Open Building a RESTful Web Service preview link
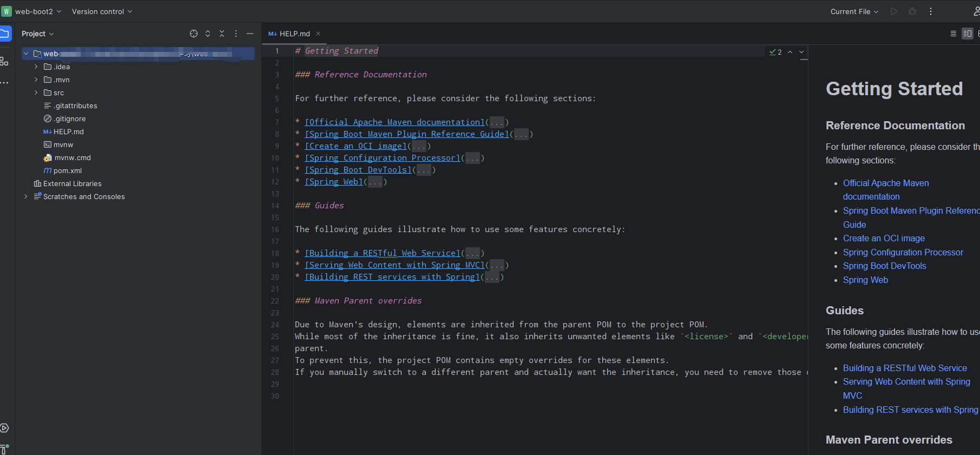This screenshot has height=455, width=980. [905, 368]
